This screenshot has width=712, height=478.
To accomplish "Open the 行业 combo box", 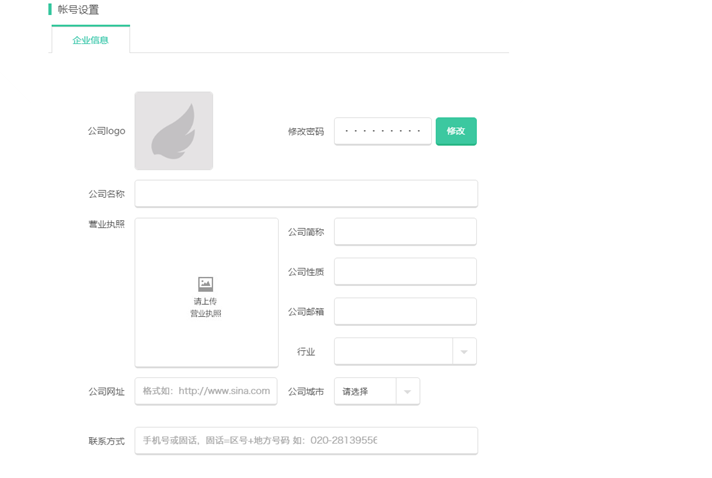I will 393,351.
